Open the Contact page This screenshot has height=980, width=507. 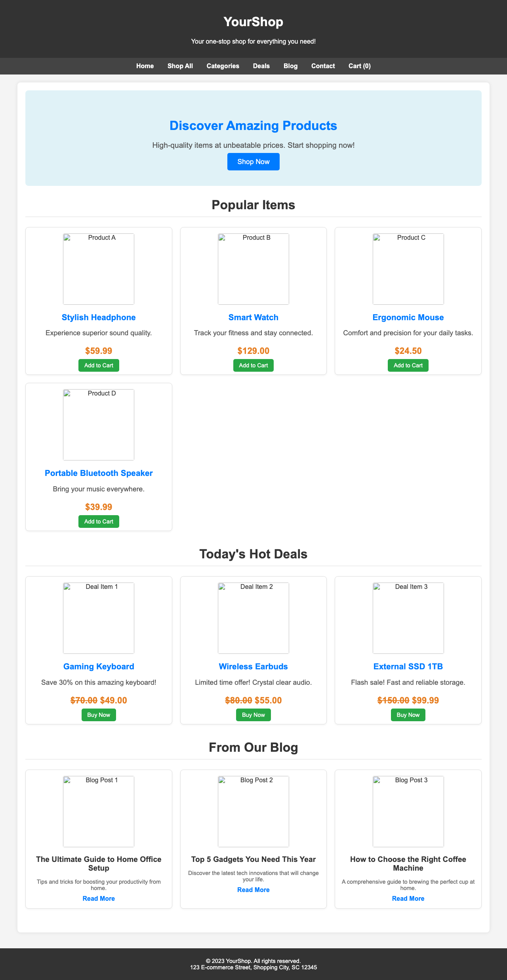click(x=323, y=66)
